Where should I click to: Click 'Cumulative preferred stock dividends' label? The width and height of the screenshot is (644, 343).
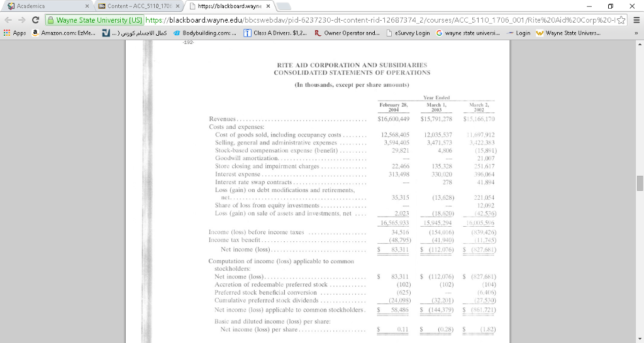point(266,300)
